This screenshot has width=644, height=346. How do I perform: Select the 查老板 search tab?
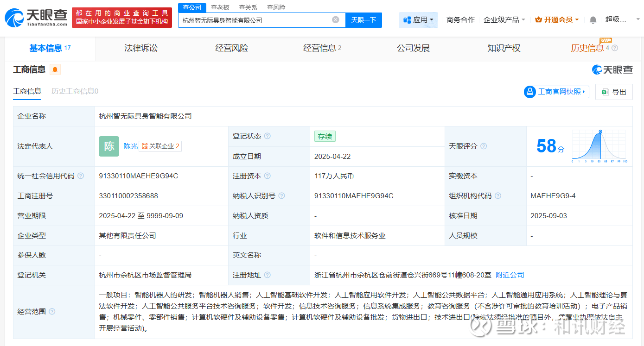[x=220, y=7]
